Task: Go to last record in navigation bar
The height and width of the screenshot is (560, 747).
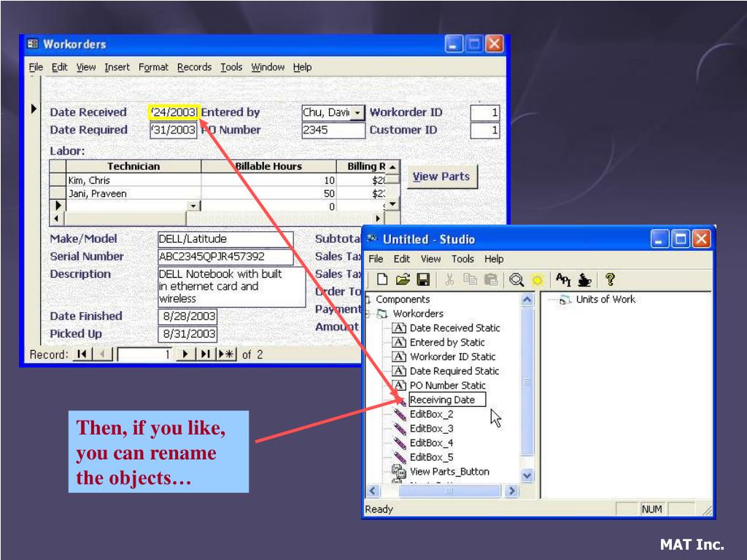Action: pos(205,354)
